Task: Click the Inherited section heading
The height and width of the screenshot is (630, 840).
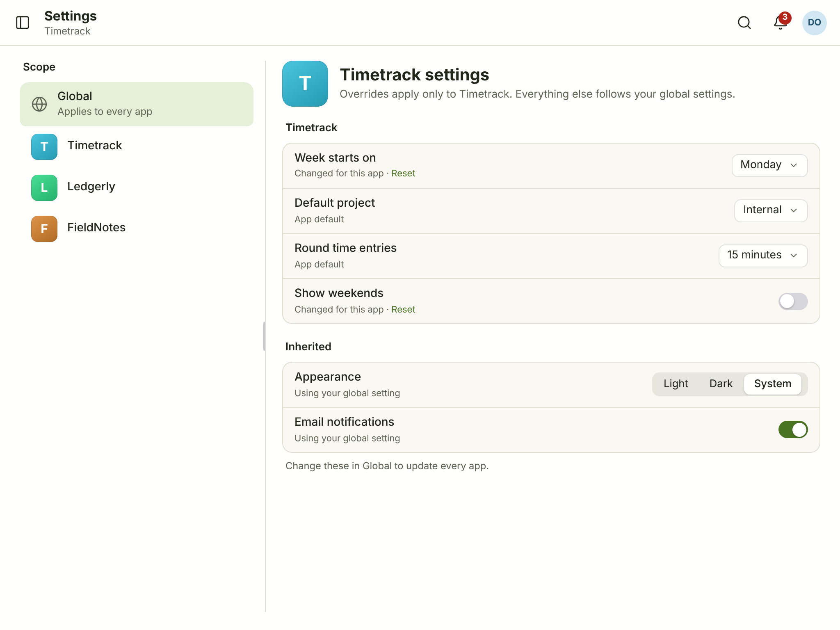Action: click(308, 347)
